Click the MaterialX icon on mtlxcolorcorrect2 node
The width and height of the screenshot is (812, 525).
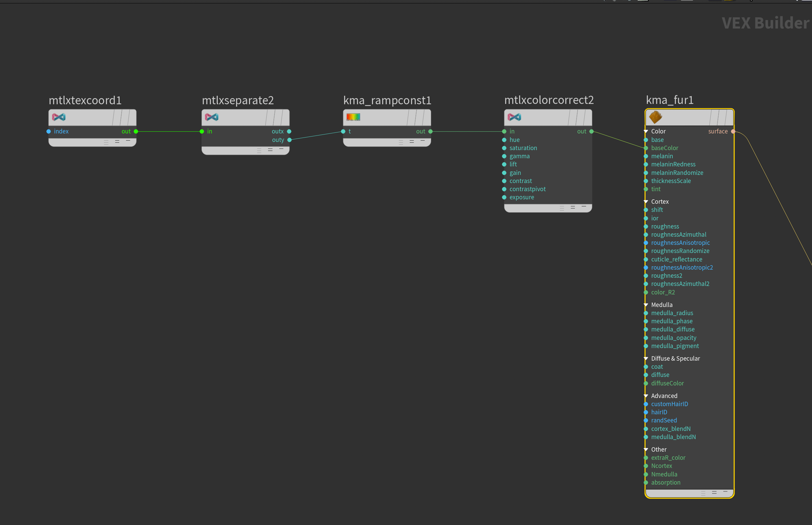pyautogui.click(x=514, y=117)
